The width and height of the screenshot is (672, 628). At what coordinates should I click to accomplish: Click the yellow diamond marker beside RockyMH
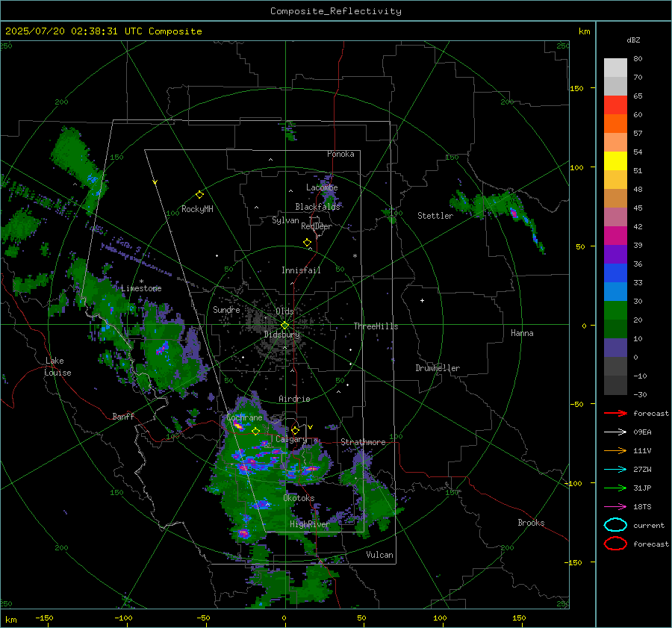tap(199, 195)
